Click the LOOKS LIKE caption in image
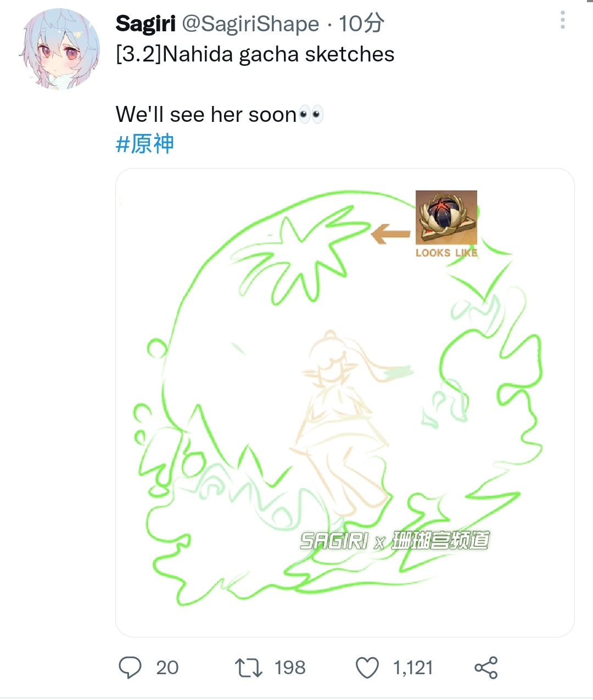The height and width of the screenshot is (700, 593). [446, 253]
